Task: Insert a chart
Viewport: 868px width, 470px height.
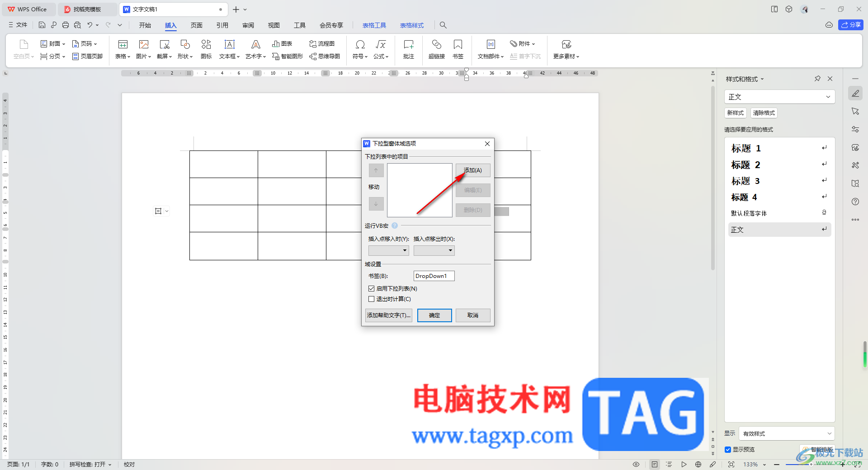Action: [x=282, y=43]
